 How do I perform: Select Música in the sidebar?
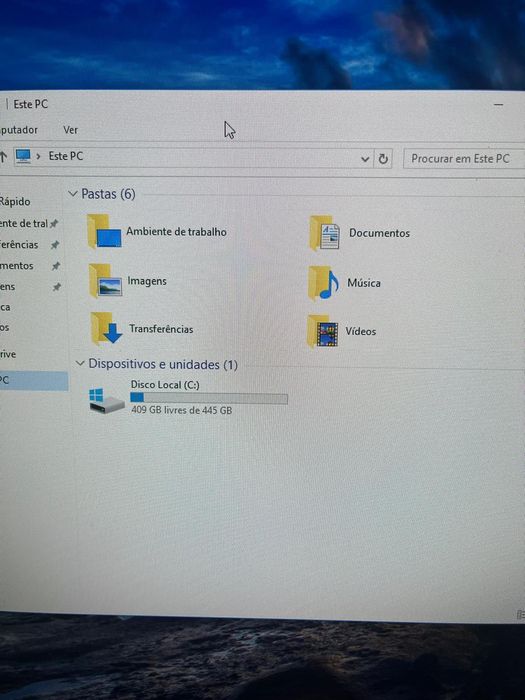tap(5, 307)
